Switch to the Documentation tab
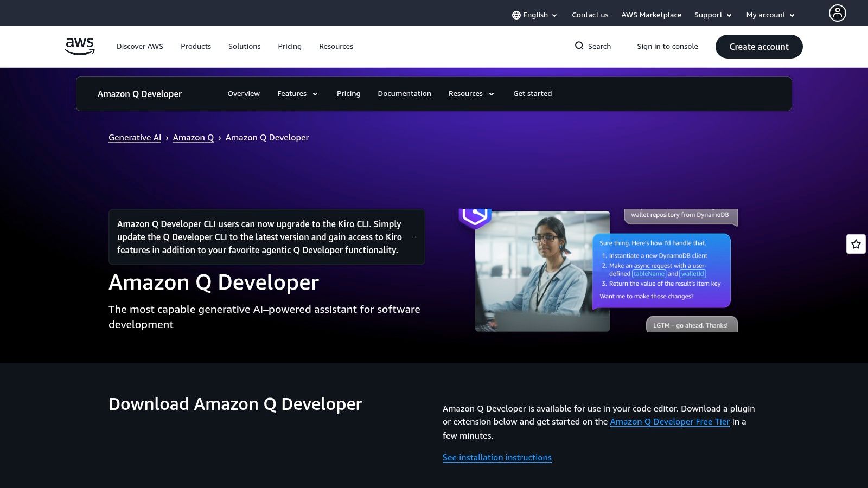This screenshot has width=868, height=488. [x=404, y=93]
